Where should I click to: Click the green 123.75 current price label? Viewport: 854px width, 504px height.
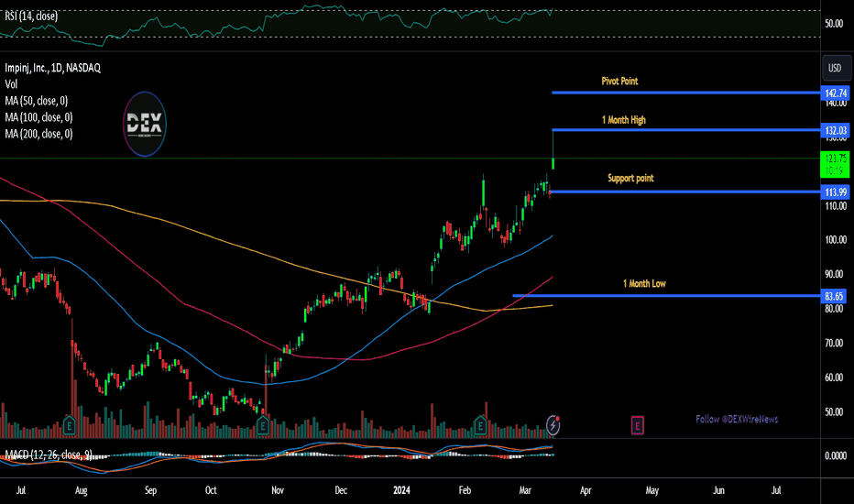pos(836,165)
